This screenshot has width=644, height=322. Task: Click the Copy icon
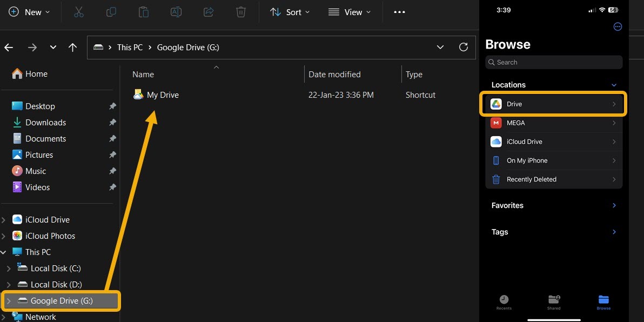[111, 12]
